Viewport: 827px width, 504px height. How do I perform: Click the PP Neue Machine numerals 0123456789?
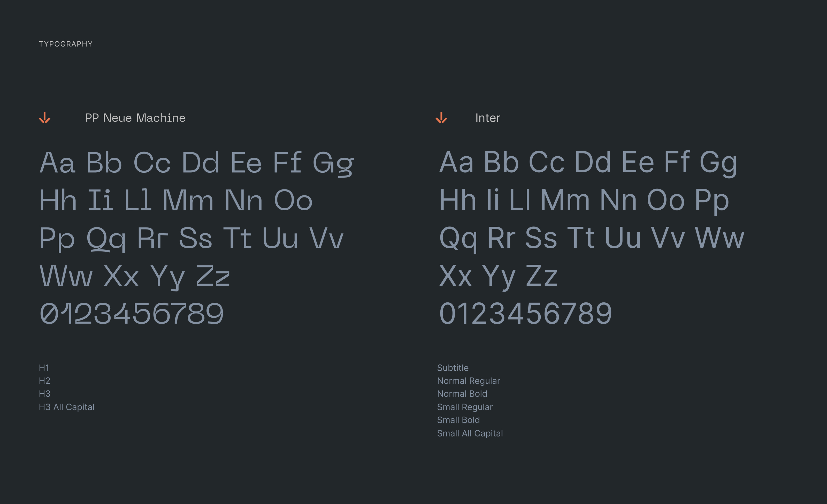[132, 314]
